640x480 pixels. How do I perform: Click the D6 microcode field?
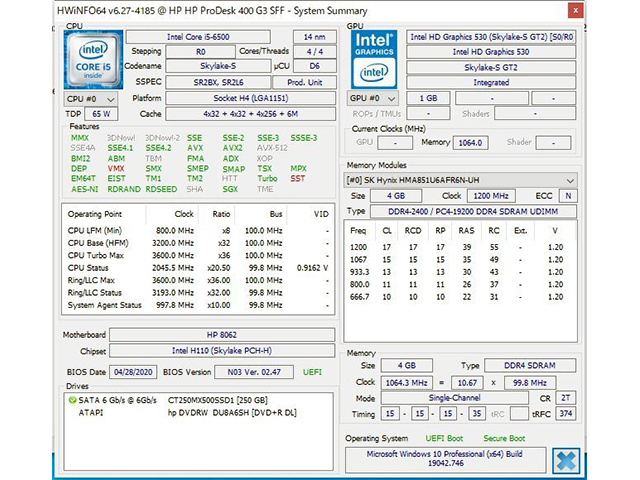315,66
